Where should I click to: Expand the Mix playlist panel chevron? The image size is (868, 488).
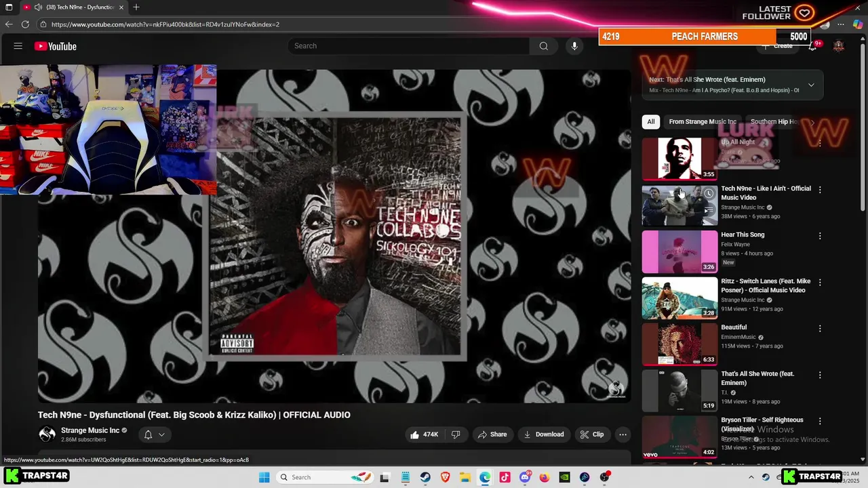pyautogui.click(x=811, y=85)
